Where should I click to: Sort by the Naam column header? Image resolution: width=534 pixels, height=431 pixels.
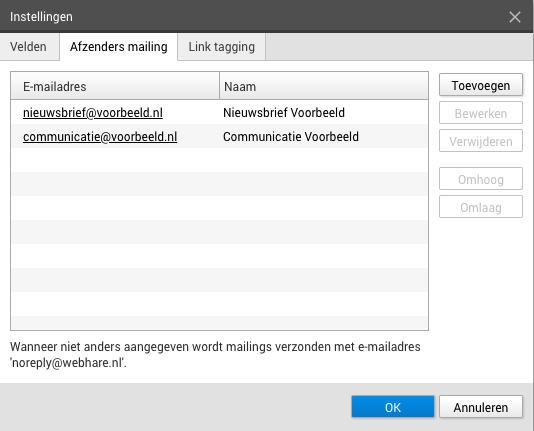[324, 86]
